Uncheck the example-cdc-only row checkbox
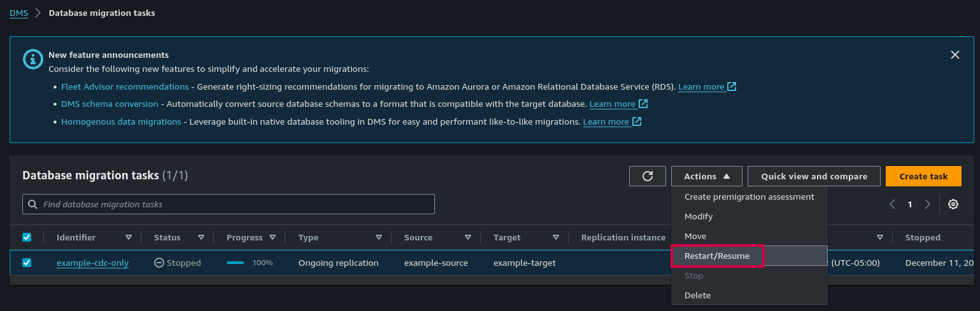Viewport: 980px width, 311px height. tap(27, 263)
